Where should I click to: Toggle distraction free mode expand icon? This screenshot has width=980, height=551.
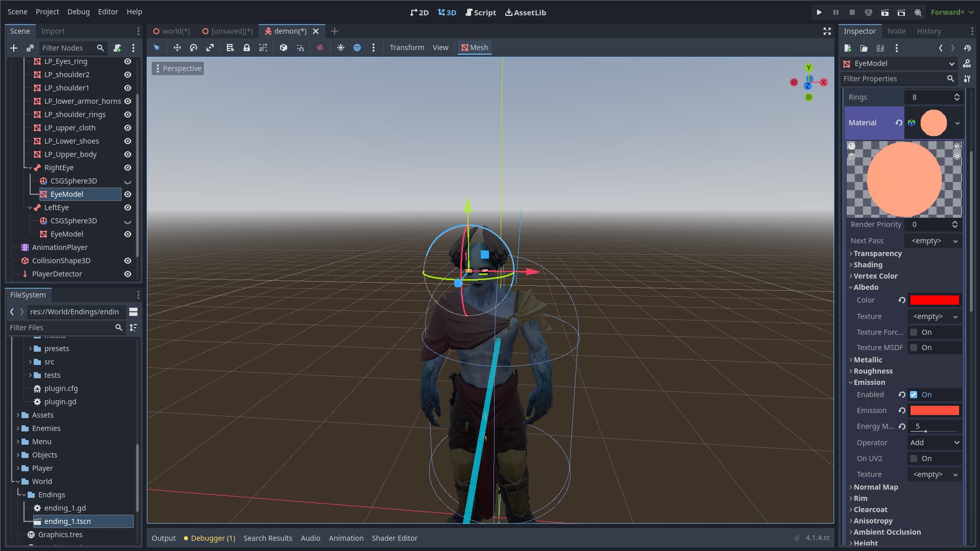[x=827, y=31]
